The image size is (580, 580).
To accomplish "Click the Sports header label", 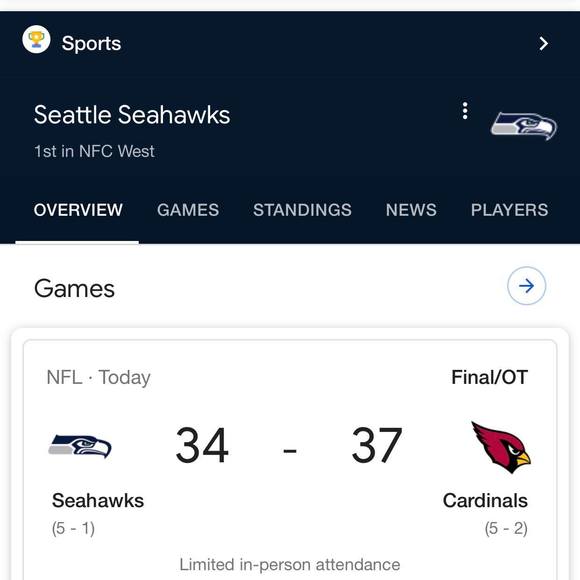I will (x=91, y=44).
